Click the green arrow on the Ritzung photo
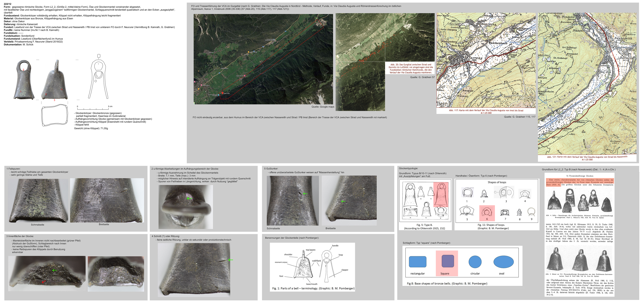This screenshot has width=644, height=304. pyautogui.click(x=230, y=260)
